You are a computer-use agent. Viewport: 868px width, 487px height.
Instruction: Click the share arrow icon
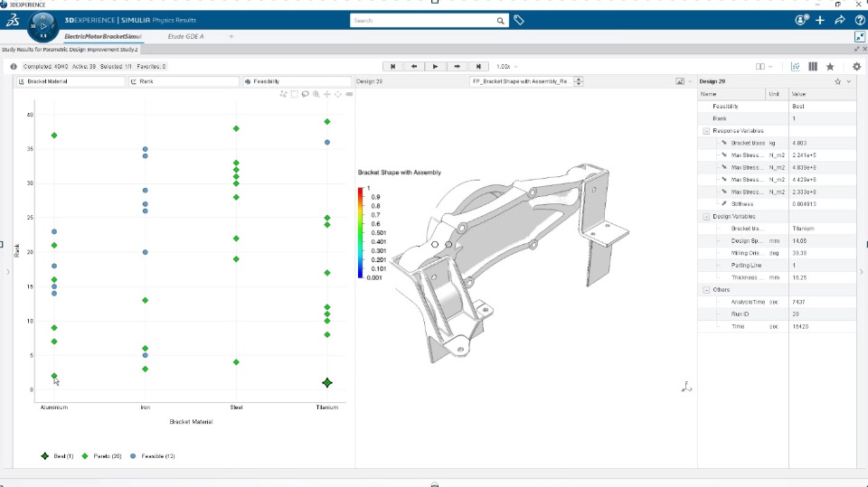[840, 20]
